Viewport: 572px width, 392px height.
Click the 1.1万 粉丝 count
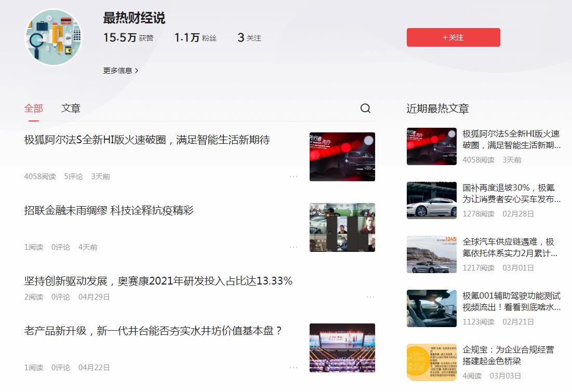tap(195, 37)
